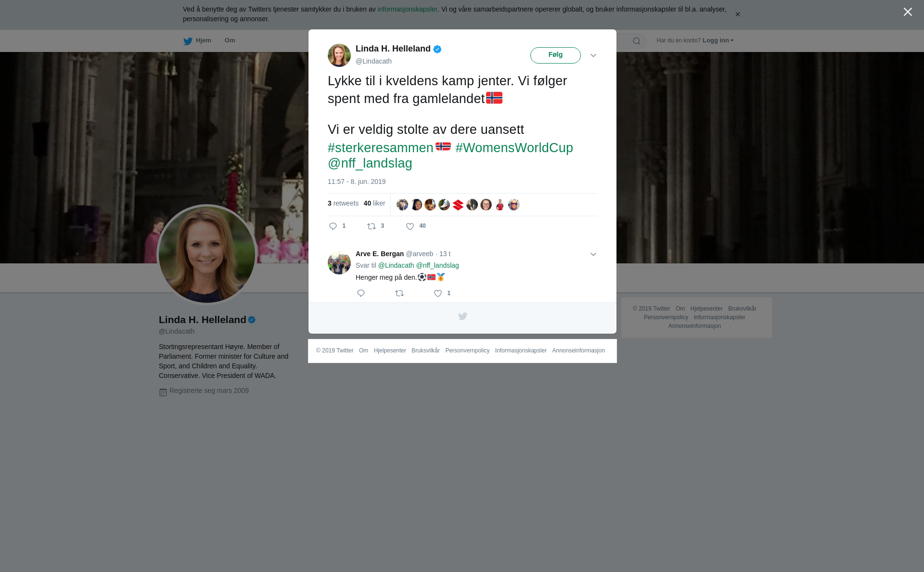Close the tweet overlay with the X
Image resolution: width=924 pixels, height=572 pixels.
tap(908, 12)
